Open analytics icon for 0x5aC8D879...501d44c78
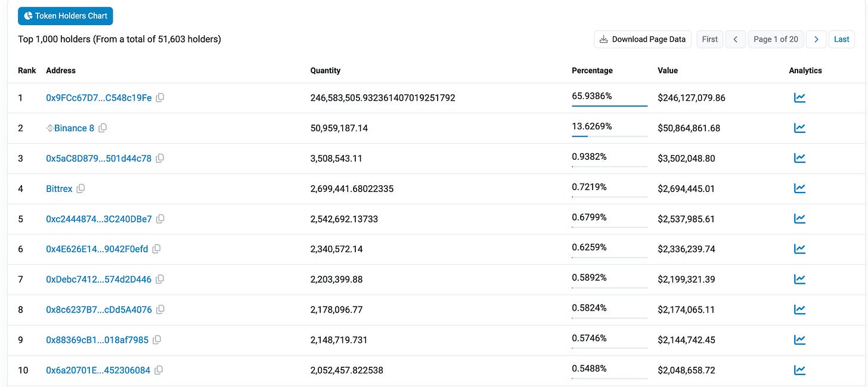 (x=799, y=159)
